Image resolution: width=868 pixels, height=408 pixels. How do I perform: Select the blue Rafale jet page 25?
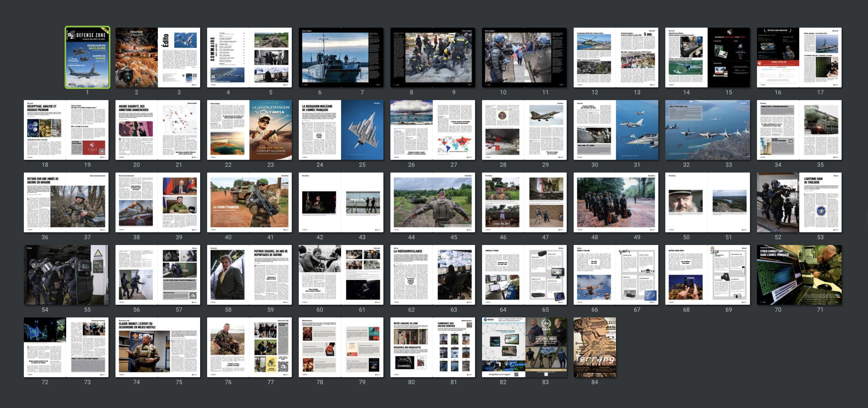362,130
